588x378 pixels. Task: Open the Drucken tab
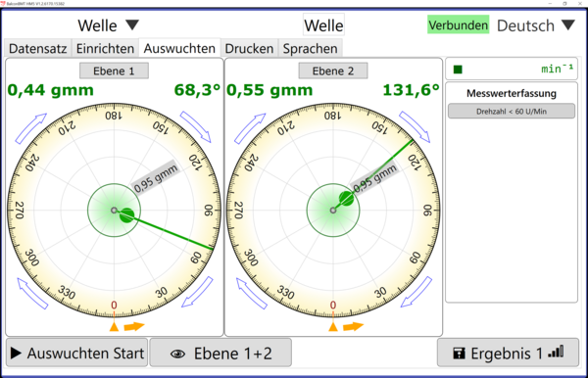(x=249, y=48)
